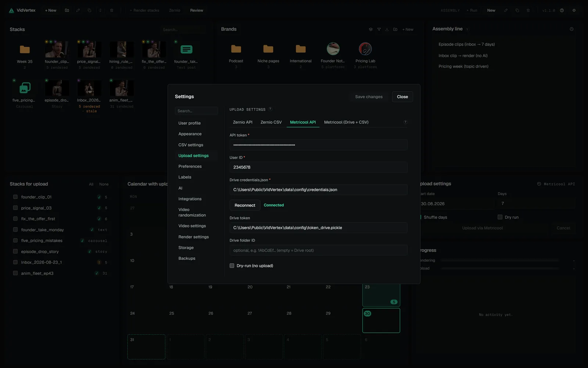The height and width of the screenshot is (368, 588).
Task: Check the anim_fleet_ep43 stack for upload
Action: click(x=15, y=273)
